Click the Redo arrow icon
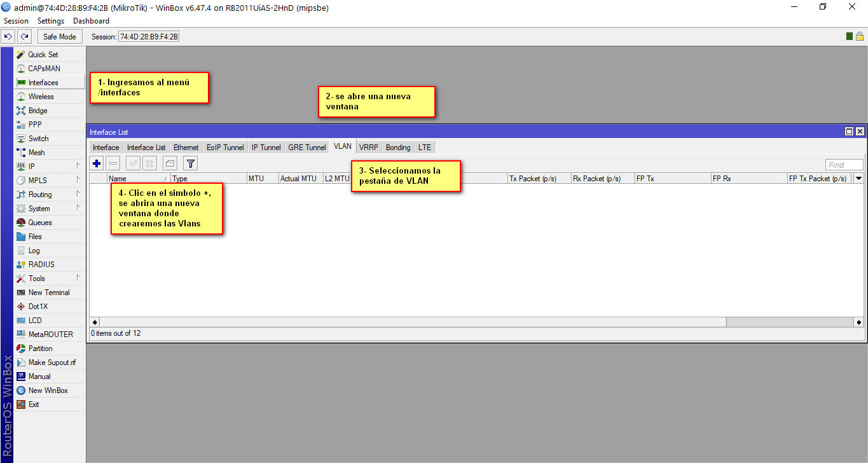Viewport: 868px width, 463px height. (24, 36)
